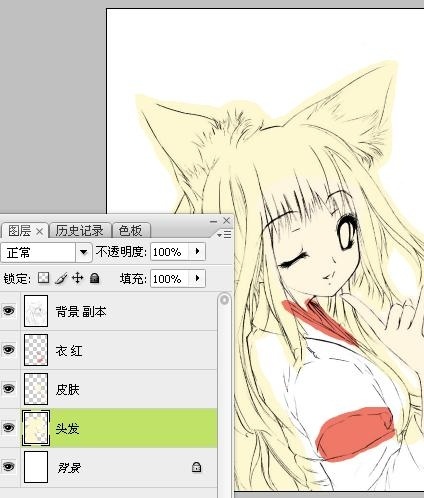This screenshot has width=424, height=498.
Task: Click the lock position move icon
Action: point(78,278)
